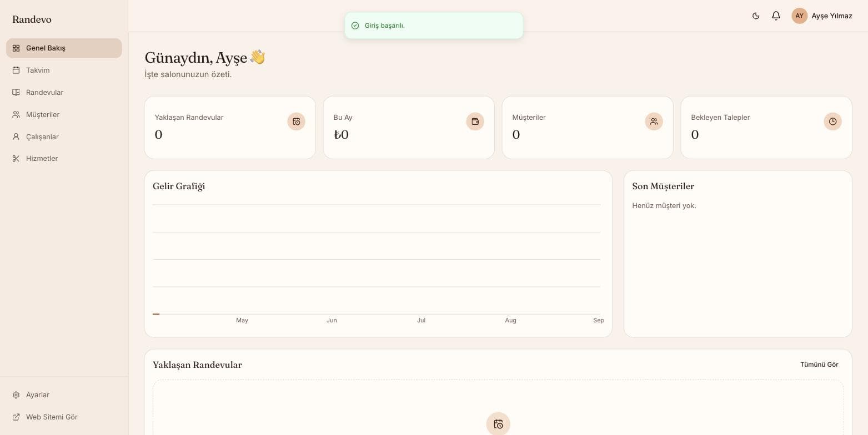Click the Yaklaşan Randevular card calendar icon
868x435 pixels.
tap(296, 122)
